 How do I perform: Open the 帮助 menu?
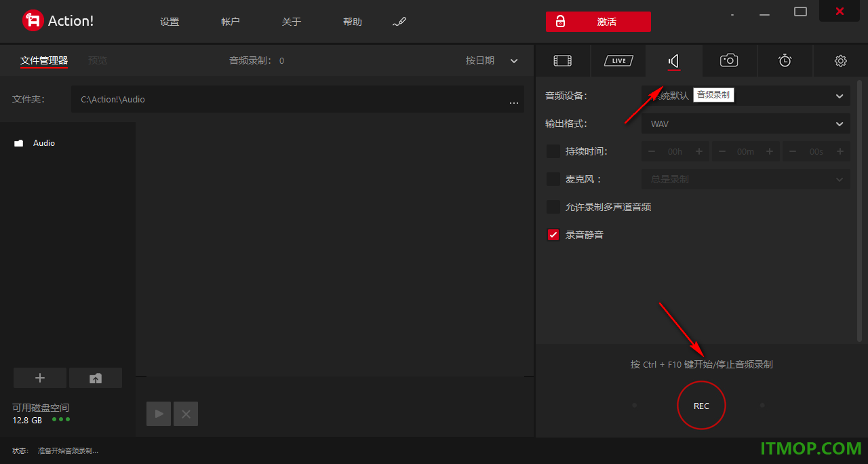(353, 22)
